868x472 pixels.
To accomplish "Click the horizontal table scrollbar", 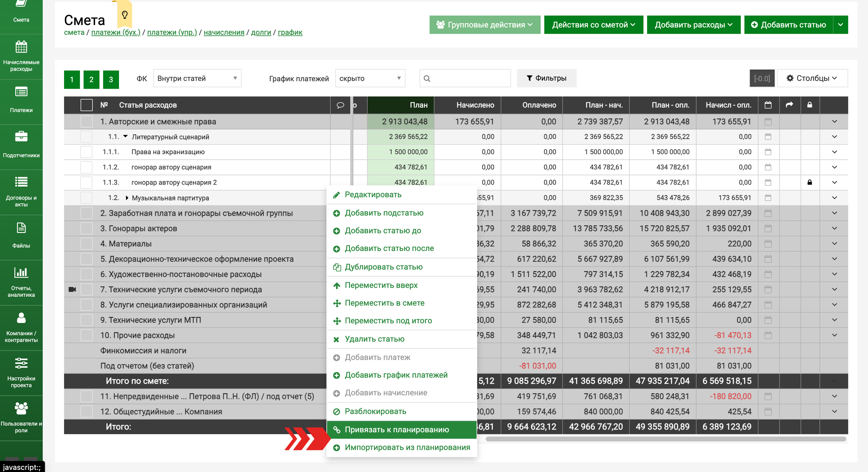I will [665, 439].
